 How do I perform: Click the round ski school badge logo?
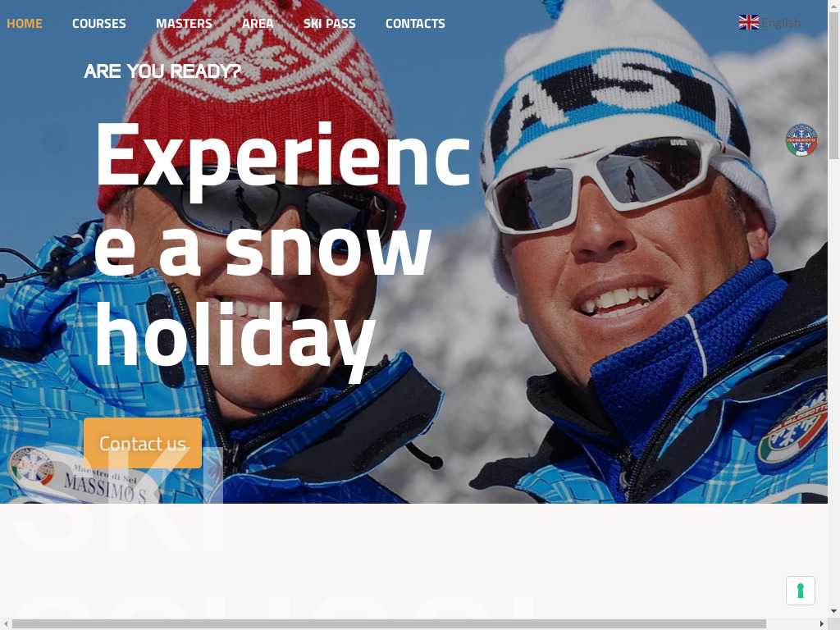tap(801, 139)
